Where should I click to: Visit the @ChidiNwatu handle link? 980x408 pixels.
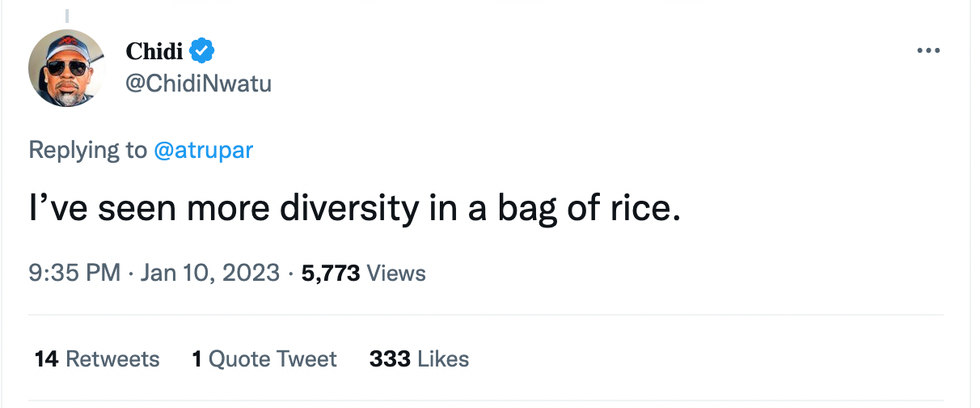198,84
